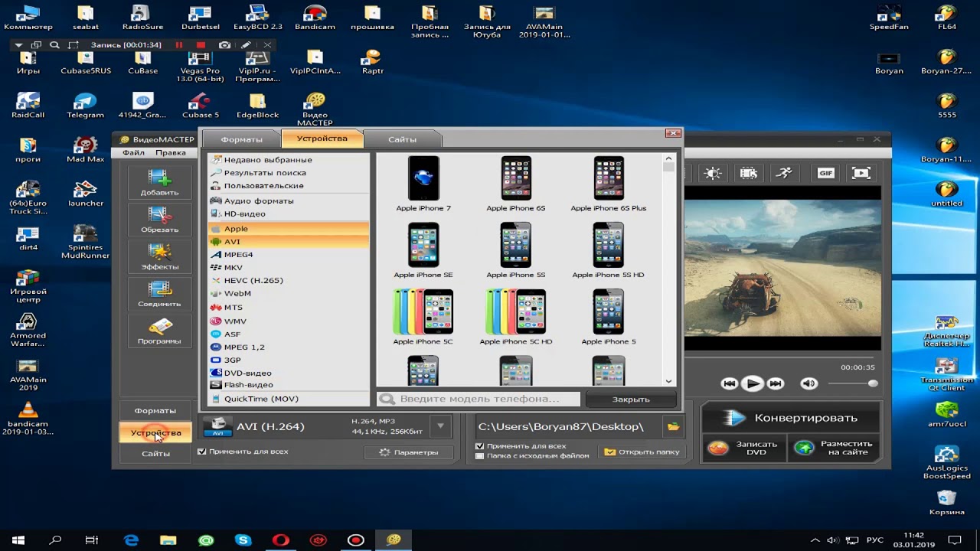This screenshot has width=980, height=551.
Task: Skip to the previous frame in the player
Action: [x=730, y=383]
